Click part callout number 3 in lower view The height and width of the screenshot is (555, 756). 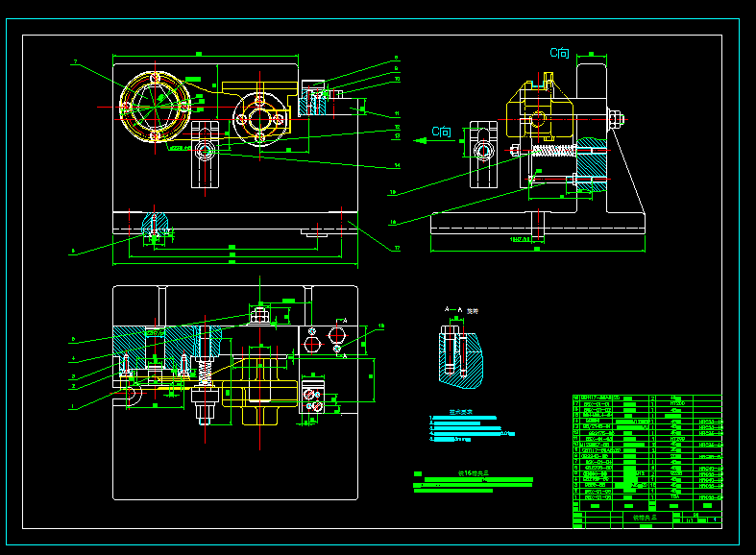tap(73, 376)
